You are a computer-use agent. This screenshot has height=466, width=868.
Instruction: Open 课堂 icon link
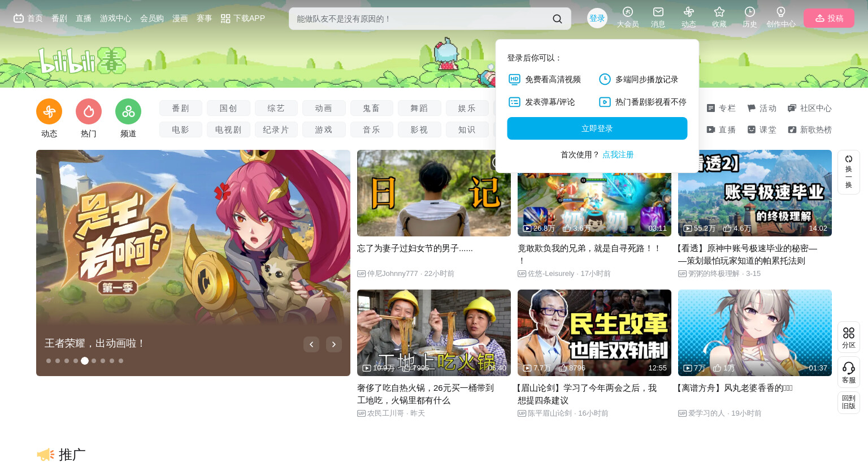[762, 130]
